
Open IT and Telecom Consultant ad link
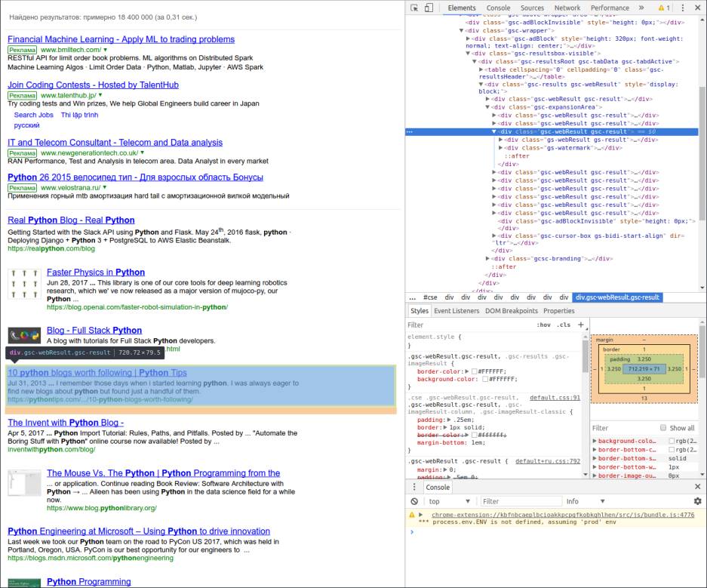tap(115, 143)
